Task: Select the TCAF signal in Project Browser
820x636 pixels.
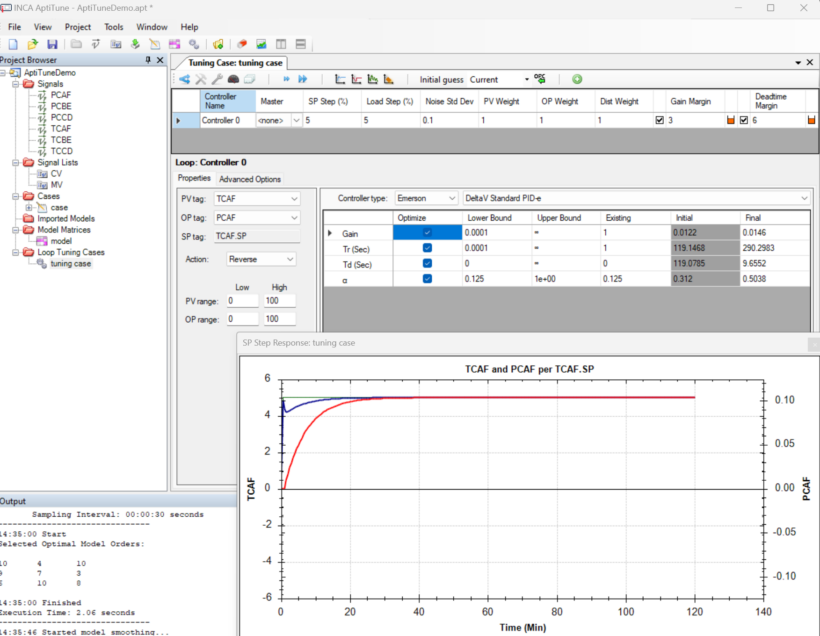Action: pyautogui.click(x=60, y=129)
